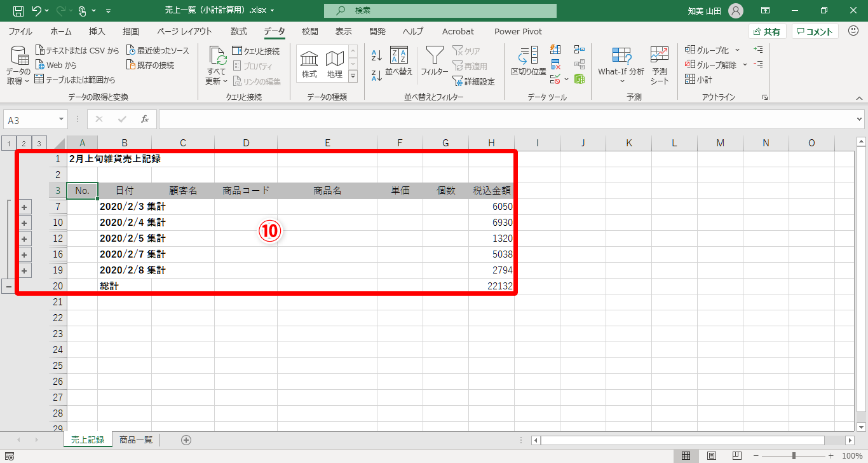This screenshot has height=463, width=868.
Task: Choose the 株式 (Stocks) data type
Action: click(309, 64)
